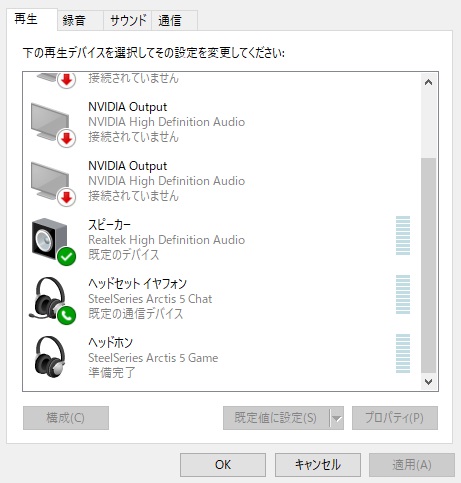This screenshot has width=461, height=483.
Task: Select the second NVIDIA Output monitor icon
Action: point(53,183)
